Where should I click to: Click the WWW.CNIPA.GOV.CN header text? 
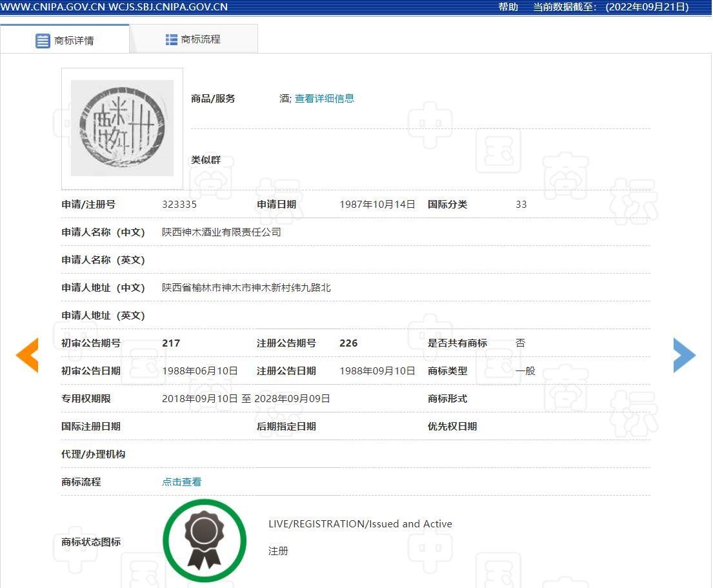53,7
